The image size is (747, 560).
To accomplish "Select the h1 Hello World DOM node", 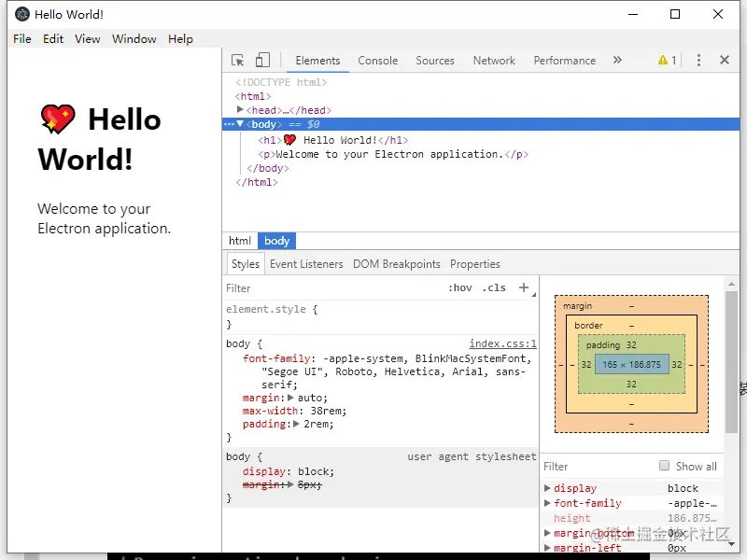I will pos(332,140).
